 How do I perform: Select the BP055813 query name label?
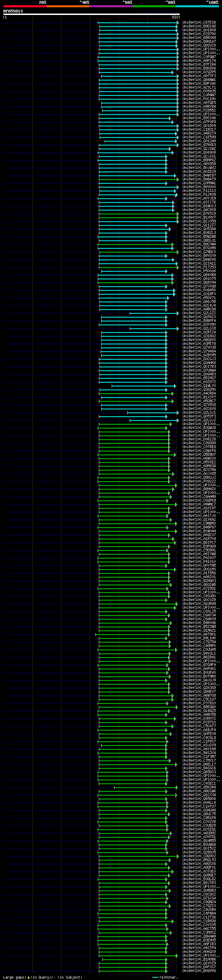point(13,11)
